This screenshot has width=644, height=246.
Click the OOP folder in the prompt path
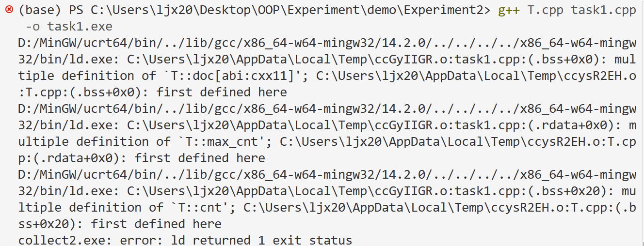[269, 10]
